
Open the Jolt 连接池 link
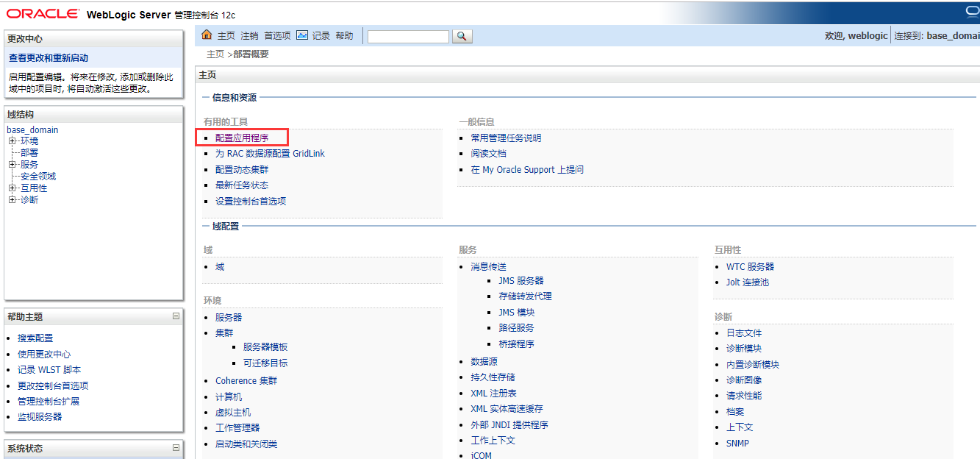[x=748, y=282]
